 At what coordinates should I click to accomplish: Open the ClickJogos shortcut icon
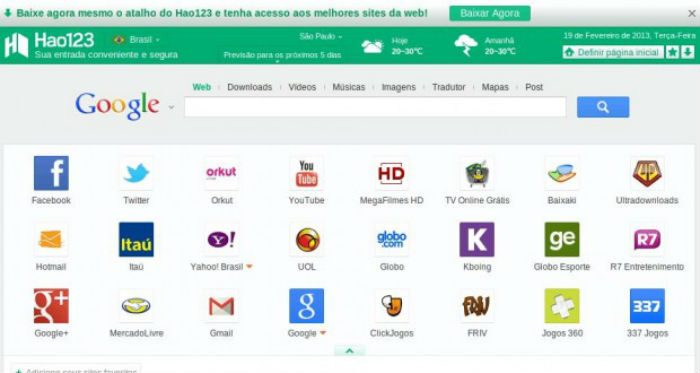(x=392, y=306)
